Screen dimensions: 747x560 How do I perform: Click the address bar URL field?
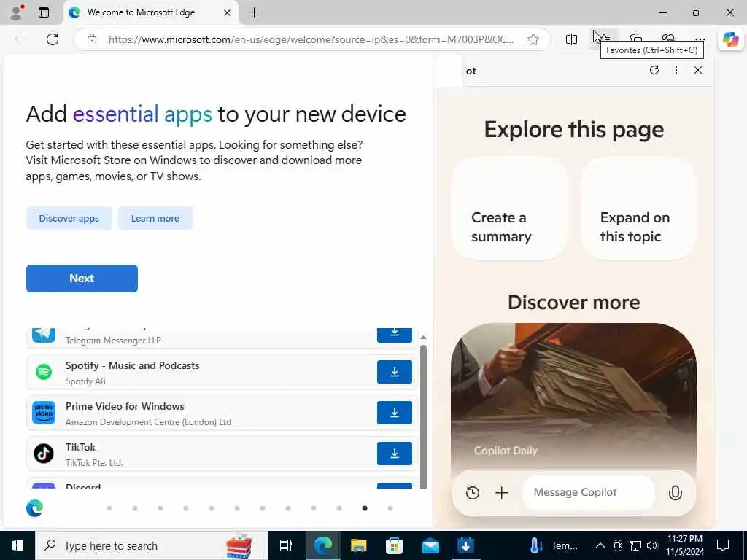(x=311, y=39)
